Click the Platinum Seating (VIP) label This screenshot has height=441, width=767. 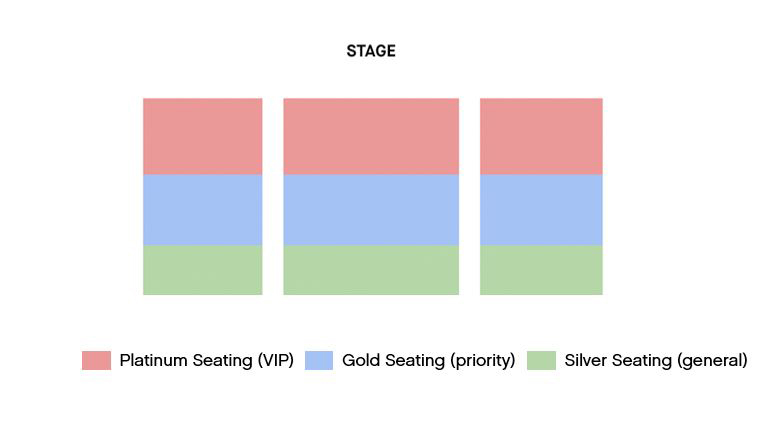tap(206, 360)
